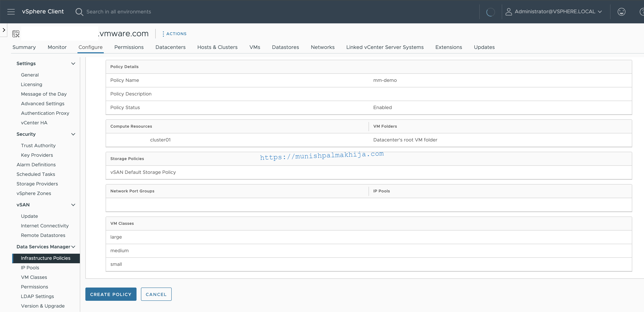Image resolution: width=644 pixels, height=312 pixels.
Task: Collapse the Security section
Action: [73, 134]
